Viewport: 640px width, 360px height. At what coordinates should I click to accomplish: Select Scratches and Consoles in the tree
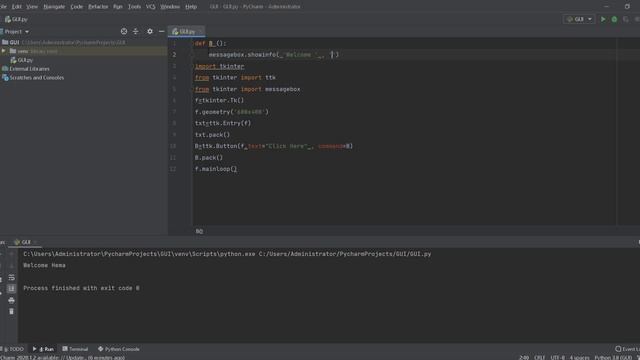[37, 78]
